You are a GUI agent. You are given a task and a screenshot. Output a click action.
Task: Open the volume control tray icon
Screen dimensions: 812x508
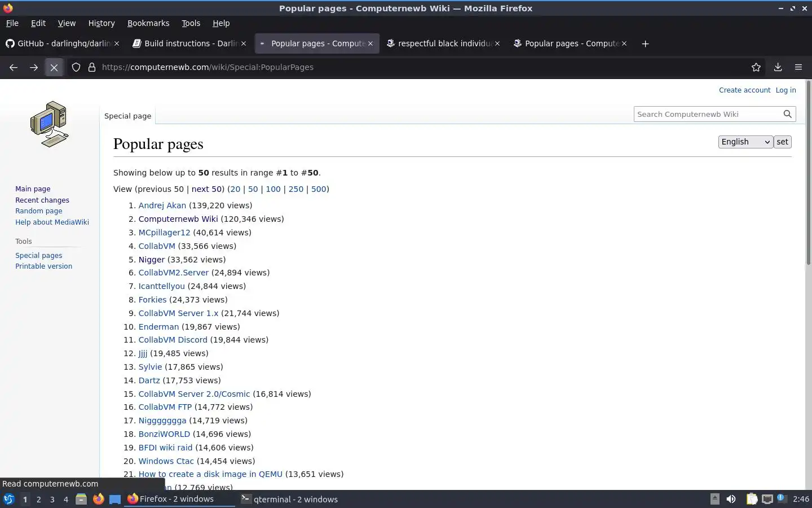731,499
